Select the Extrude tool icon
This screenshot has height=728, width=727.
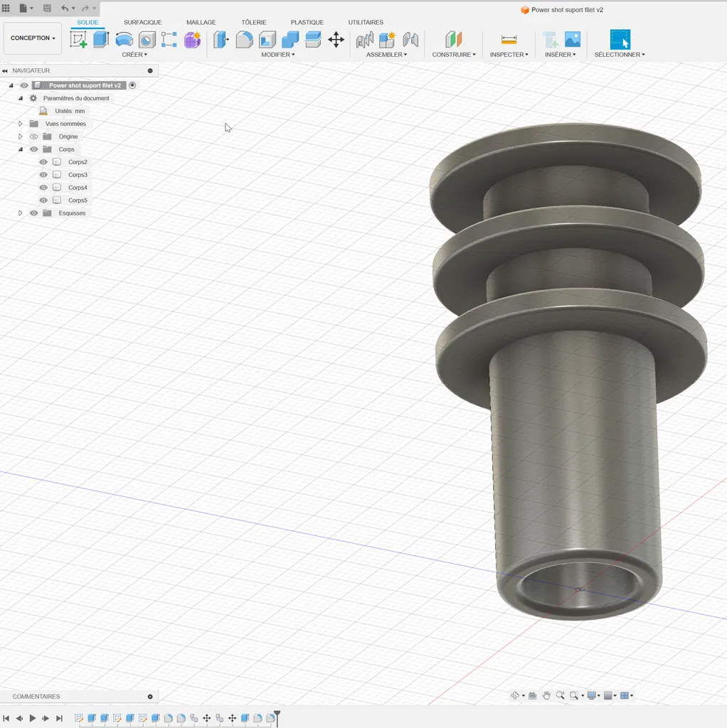pyautogui.click(x=101, y=40)
